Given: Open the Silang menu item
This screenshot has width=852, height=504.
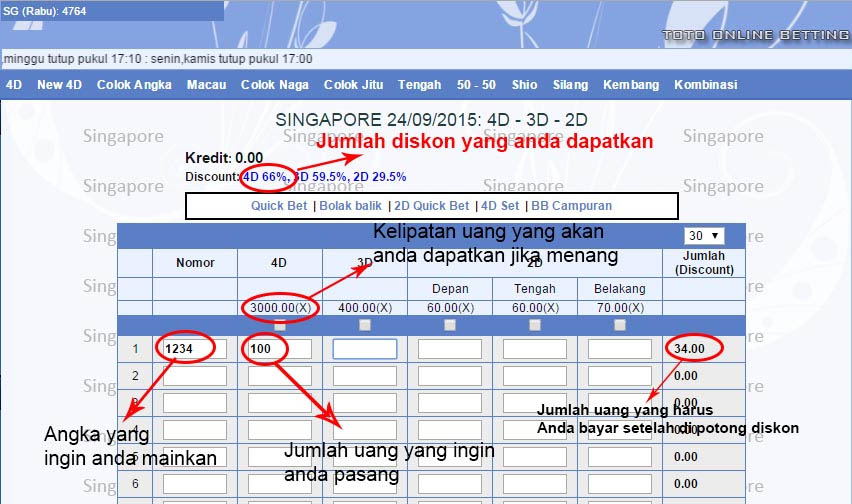Looking at the screenshot, I should click(571, 85).
